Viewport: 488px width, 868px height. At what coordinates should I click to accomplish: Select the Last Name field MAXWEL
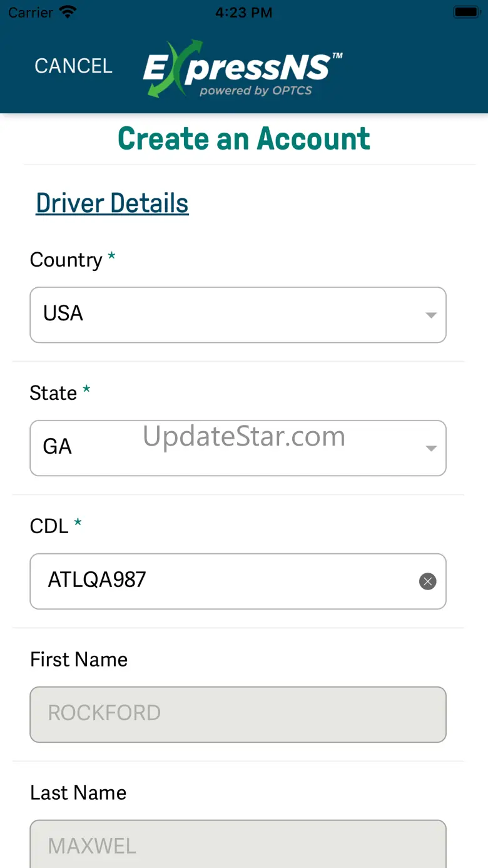tap(238, 845)
